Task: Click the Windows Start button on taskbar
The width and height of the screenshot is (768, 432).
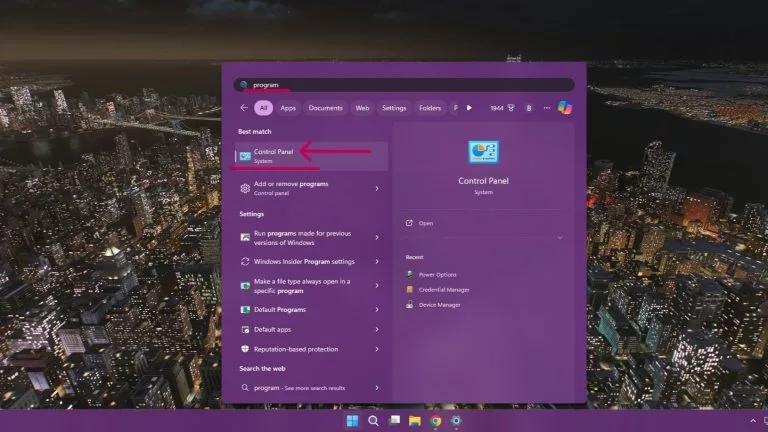Action: tap(352, 421)
